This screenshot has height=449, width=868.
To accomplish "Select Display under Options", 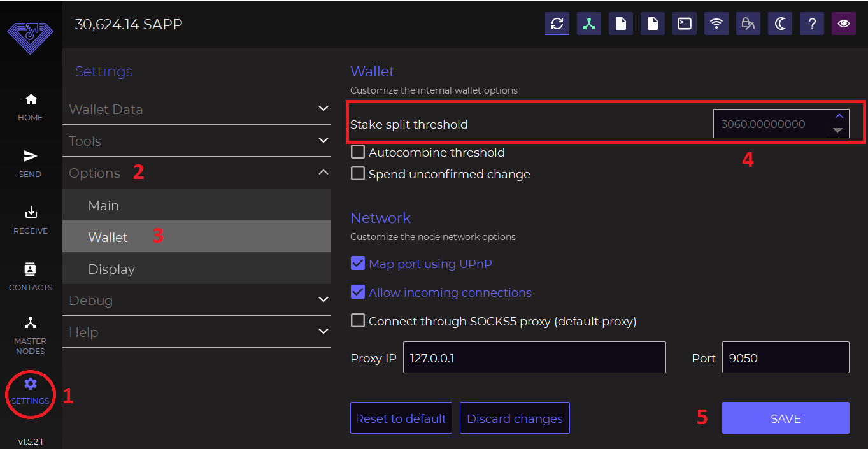I will pyautogui.click(x=111, y=269).
